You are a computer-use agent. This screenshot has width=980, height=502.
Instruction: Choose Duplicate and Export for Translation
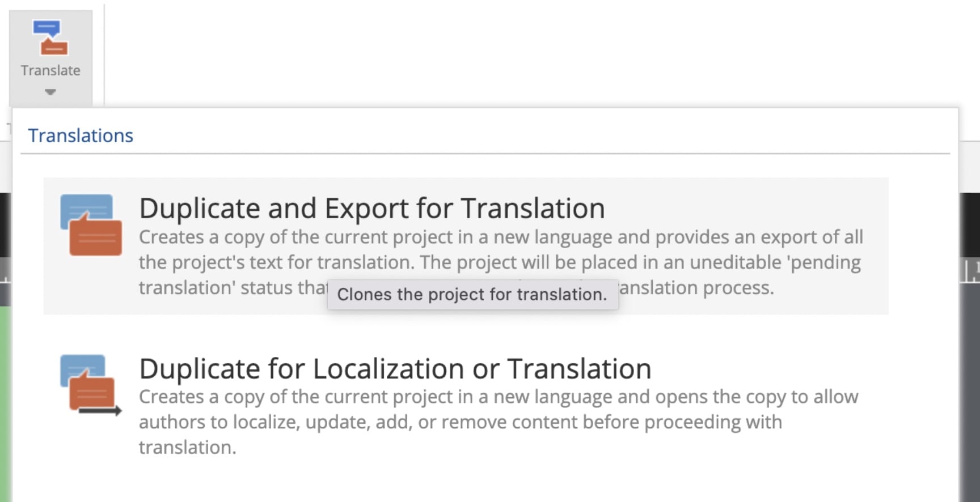(x=371, y=208)
